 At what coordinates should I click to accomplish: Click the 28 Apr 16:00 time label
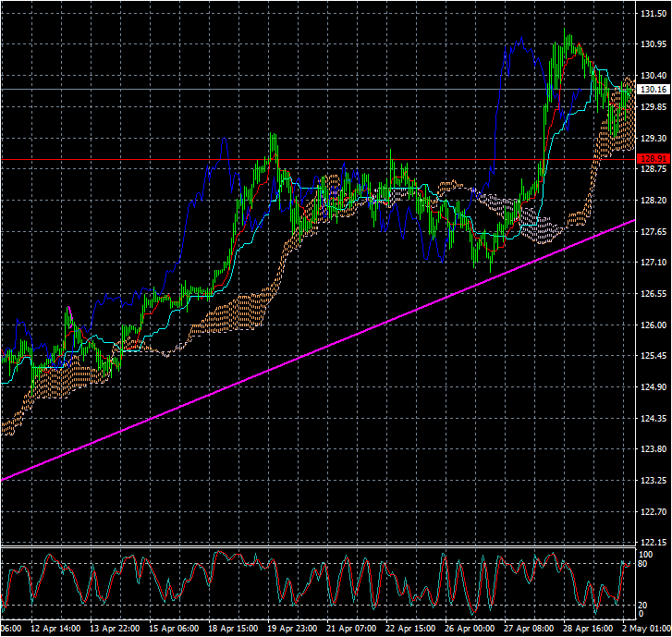click(x=588, y=629)
